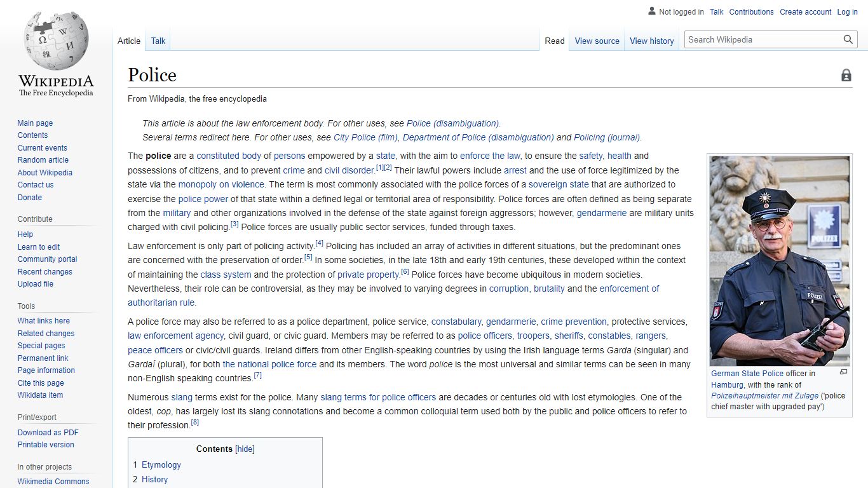
Task: Open Polizeihauptmeister mit Zulage link
Action: [765, 396]
